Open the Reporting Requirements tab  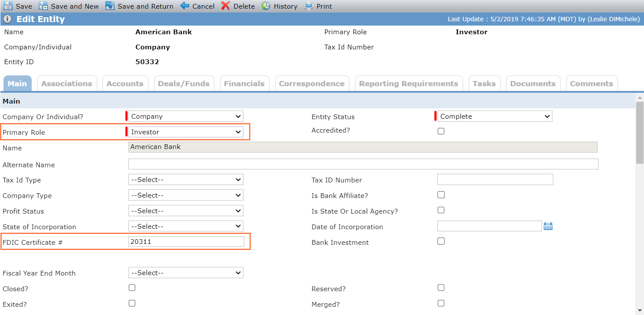click(408, 84)
